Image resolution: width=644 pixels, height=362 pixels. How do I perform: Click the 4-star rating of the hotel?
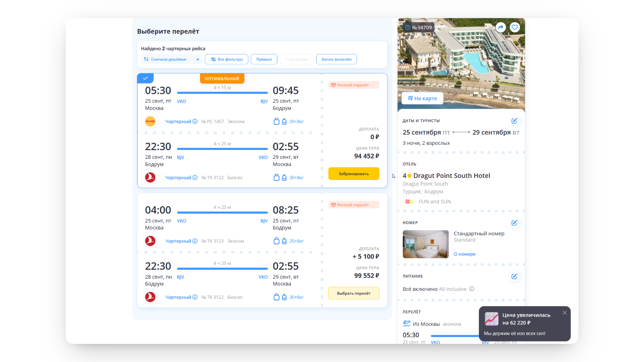pos(407,176)
